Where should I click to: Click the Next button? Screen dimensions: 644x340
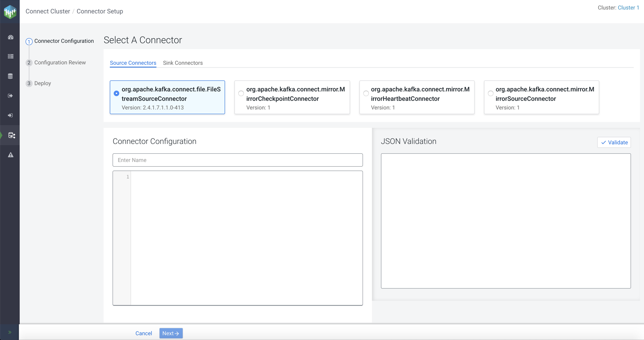(x=171, y=333)
